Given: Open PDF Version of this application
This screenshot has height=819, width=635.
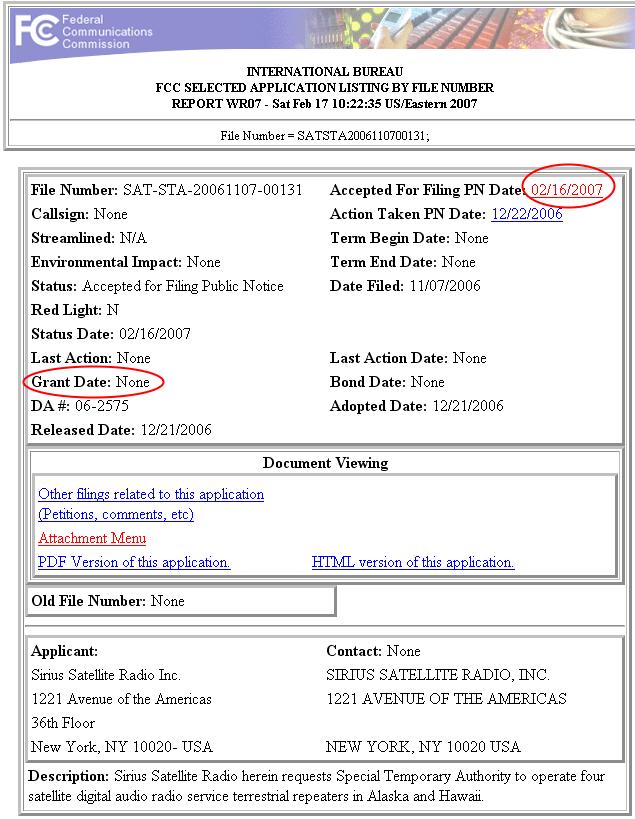Looking at the screenshot, I should [x=134, y=562].
